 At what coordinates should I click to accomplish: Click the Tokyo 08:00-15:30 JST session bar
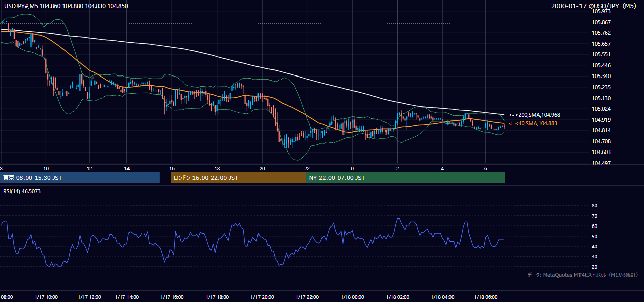coord(80,178)
